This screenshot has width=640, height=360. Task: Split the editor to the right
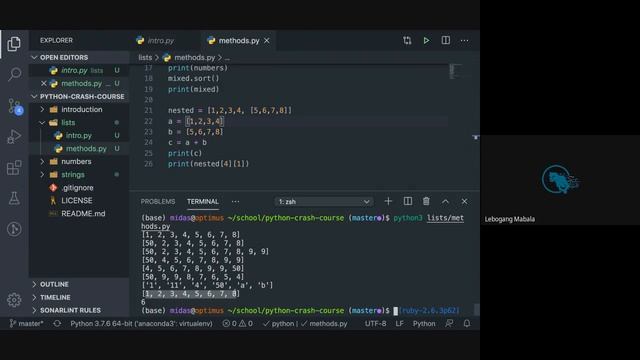446,40
